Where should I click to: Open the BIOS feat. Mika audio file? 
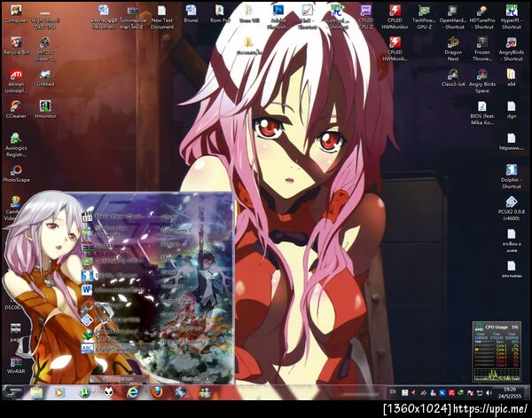[481, 113]
